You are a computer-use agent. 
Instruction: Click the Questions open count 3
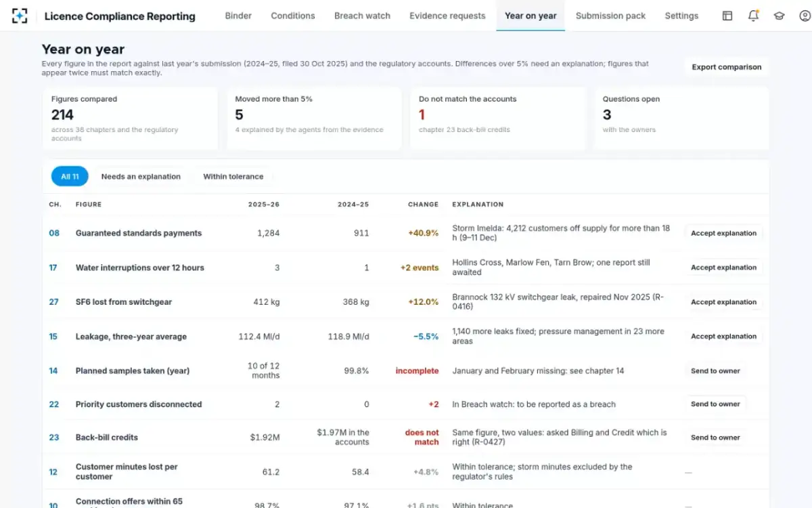click(607, 115)
